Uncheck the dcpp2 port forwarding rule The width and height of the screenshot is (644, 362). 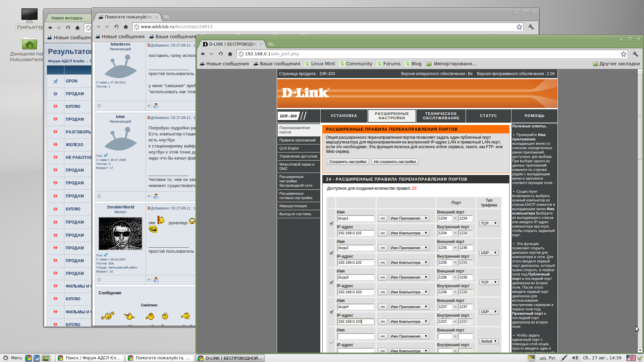point(331,253)
